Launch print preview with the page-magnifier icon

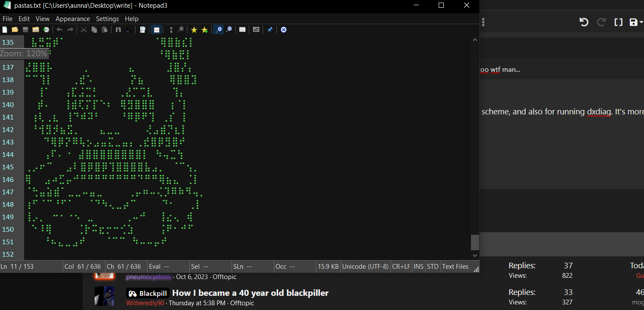point(142,30)
